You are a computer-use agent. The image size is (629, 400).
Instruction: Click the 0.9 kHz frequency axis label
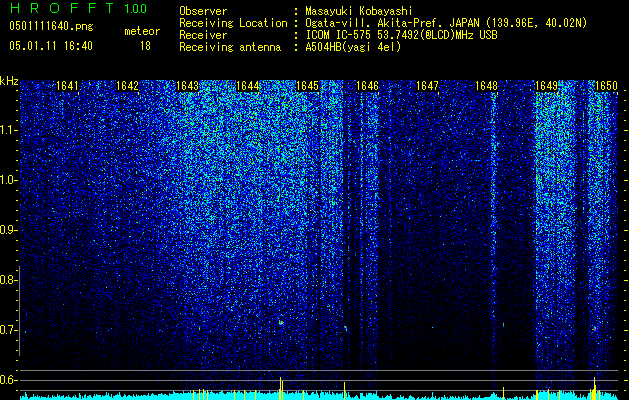click(8, 230)
